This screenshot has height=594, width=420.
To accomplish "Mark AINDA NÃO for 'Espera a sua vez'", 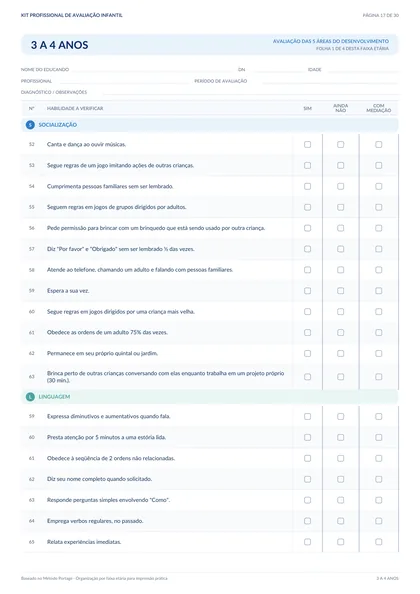I will 340,291.
